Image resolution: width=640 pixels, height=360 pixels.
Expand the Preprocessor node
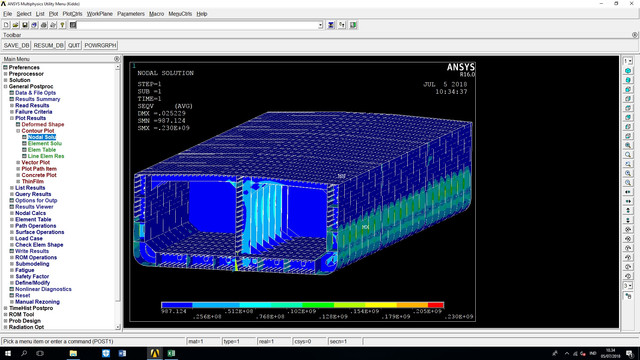point(6,74)
